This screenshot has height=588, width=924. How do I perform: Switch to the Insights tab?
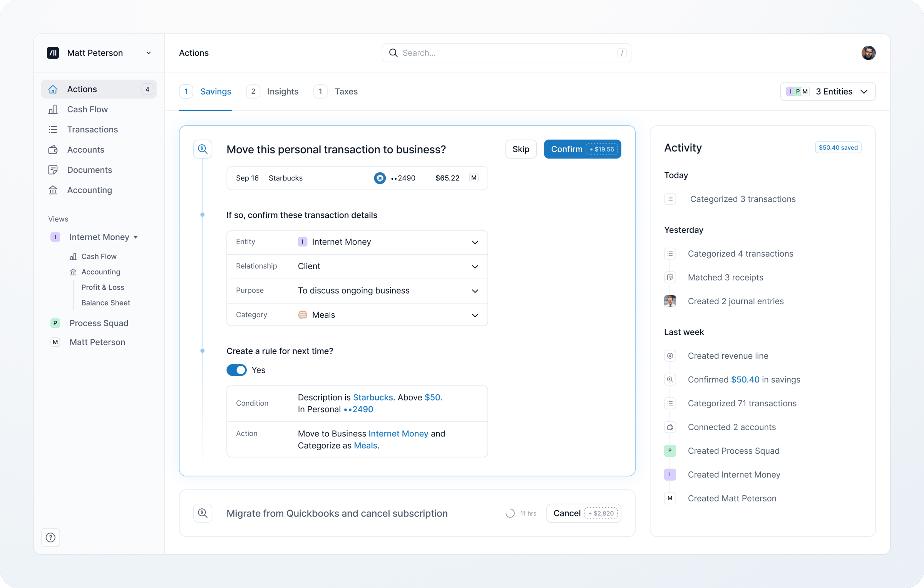[282, 92]
